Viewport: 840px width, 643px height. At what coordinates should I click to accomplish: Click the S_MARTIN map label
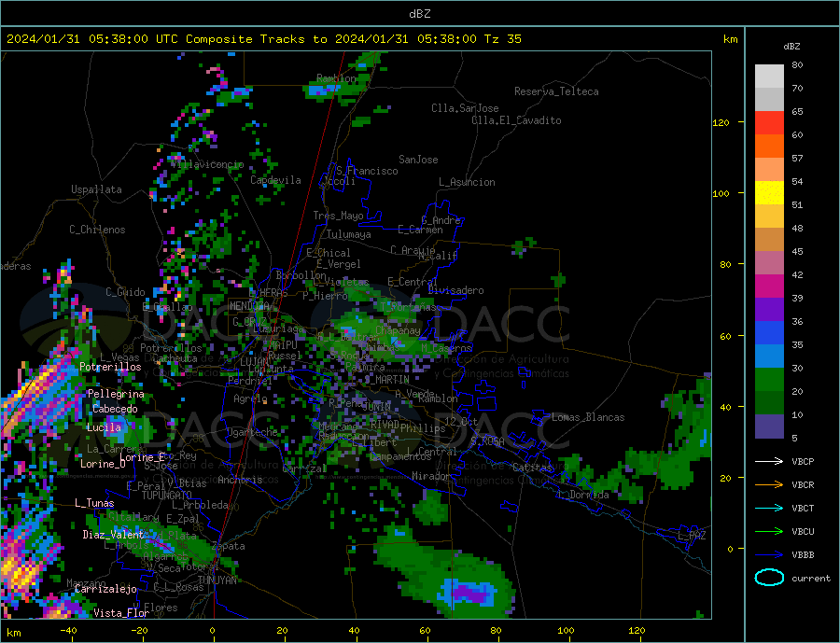(x=386, y=380)
